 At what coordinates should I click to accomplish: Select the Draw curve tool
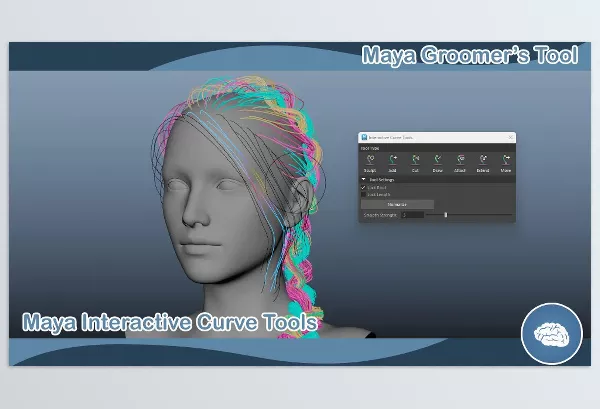437,163
